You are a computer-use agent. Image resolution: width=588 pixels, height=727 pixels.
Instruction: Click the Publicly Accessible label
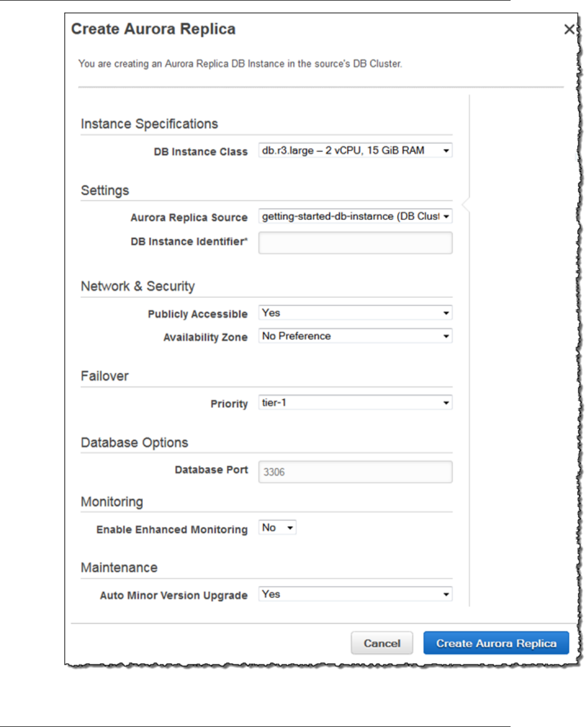(197, 314)
